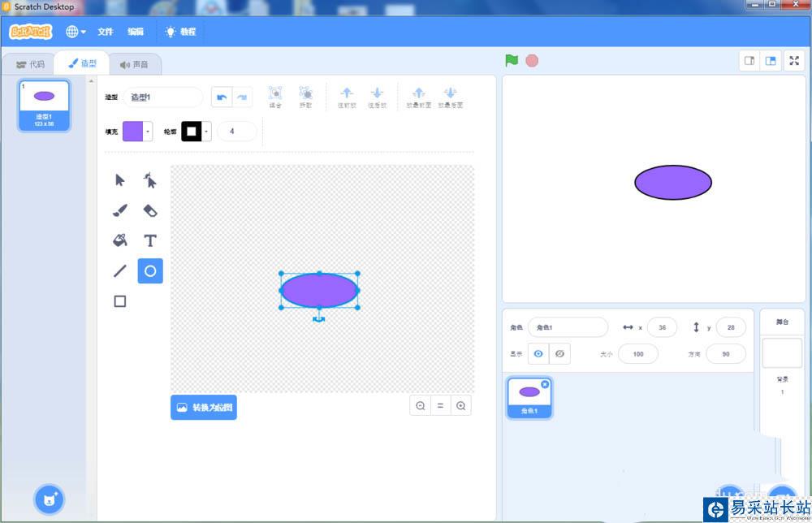Click the Scratch logo
The height and width of the screenshot is (523, 812).
[x=31, y=32]
